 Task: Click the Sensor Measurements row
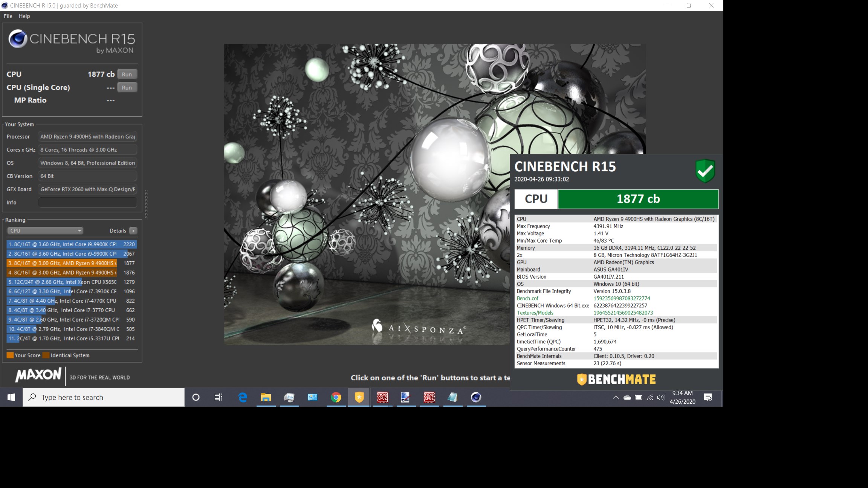coord(616,363)
